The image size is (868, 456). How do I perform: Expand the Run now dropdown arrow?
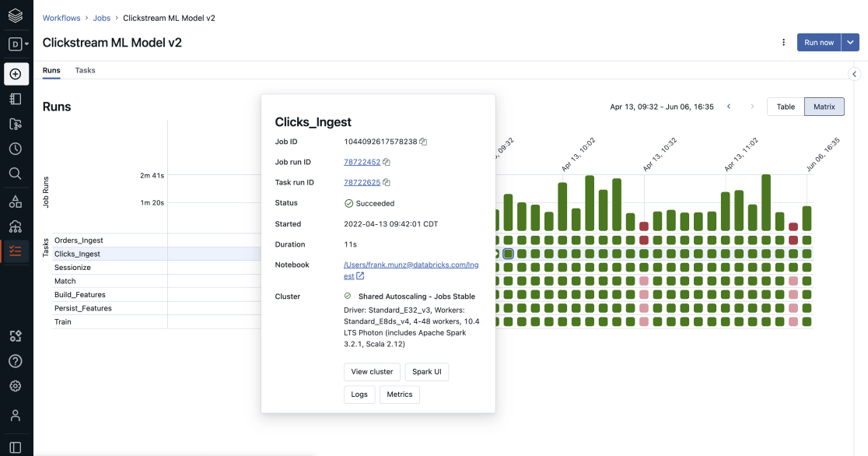click(x=851, y=43)
